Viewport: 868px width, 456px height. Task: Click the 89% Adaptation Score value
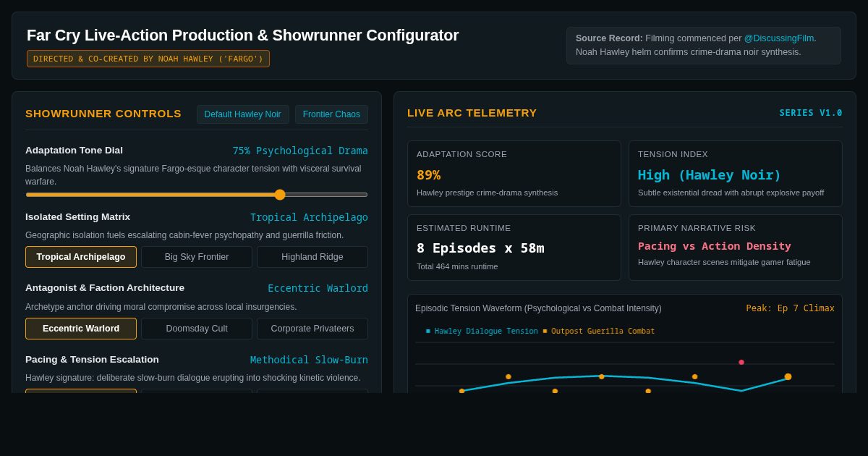(428, 174)
